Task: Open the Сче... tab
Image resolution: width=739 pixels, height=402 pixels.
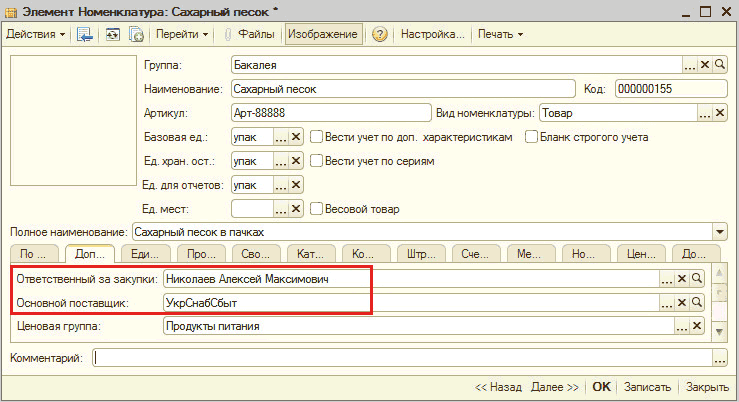Action: pos(476,254)
